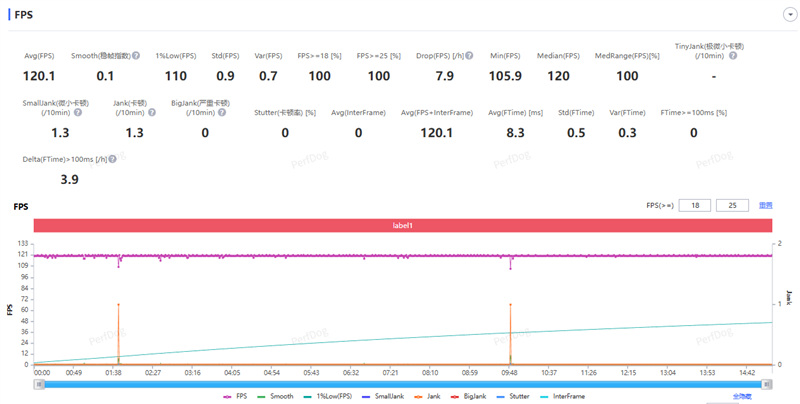Click the Drop(FPS) value 7.9
Viewport: 800px width, 404px height.
coord(444,77)
